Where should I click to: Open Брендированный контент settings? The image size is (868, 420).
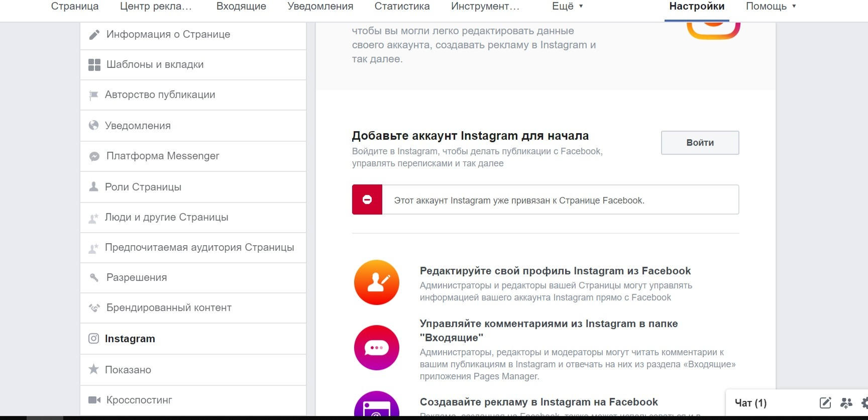click(x=193, y=308)
